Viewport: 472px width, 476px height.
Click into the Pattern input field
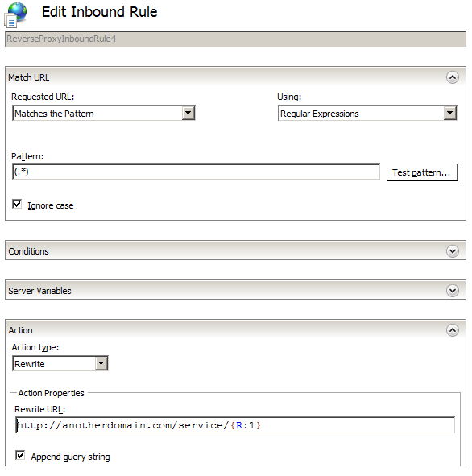click(x=196, y=172)
